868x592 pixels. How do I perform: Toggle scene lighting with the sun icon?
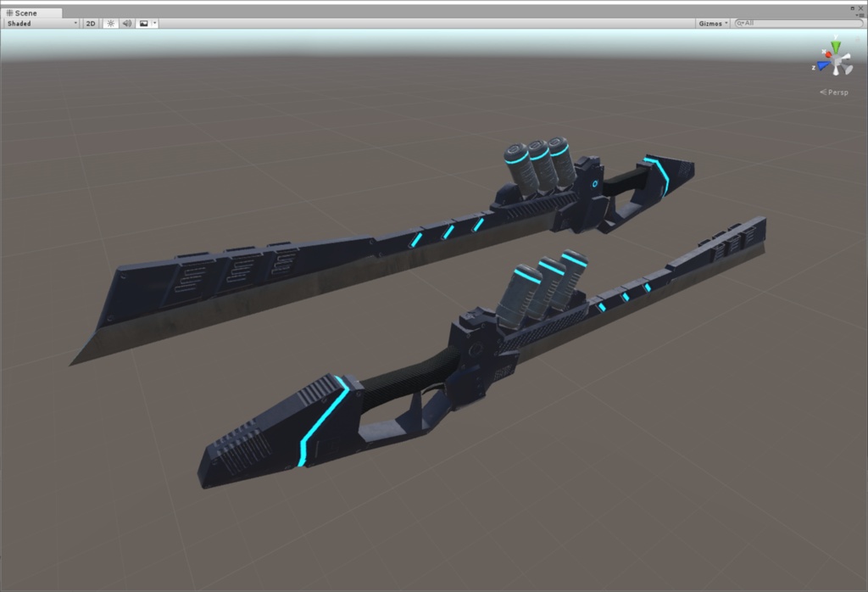click(109, 23)
